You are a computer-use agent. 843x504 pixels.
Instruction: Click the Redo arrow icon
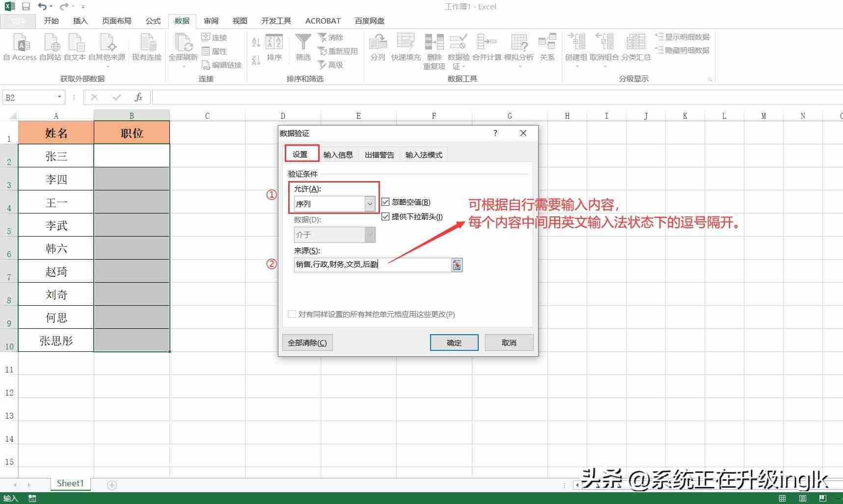click(64, 6)
